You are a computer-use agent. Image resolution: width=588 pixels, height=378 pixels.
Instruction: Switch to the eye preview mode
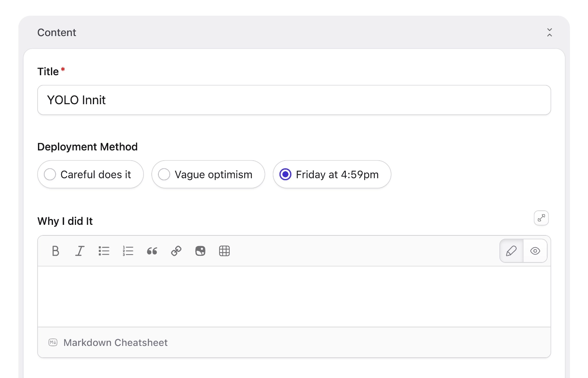point(535,251)
